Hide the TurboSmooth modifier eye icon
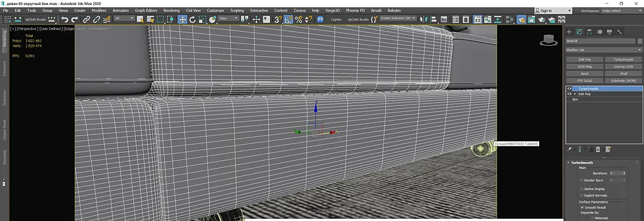 click(x=569, y=89)
